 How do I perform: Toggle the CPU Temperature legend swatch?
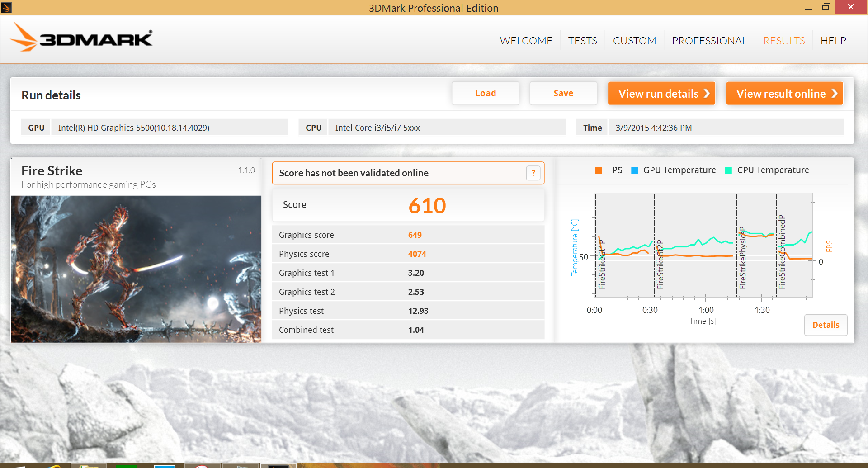[x=728, y=170]
